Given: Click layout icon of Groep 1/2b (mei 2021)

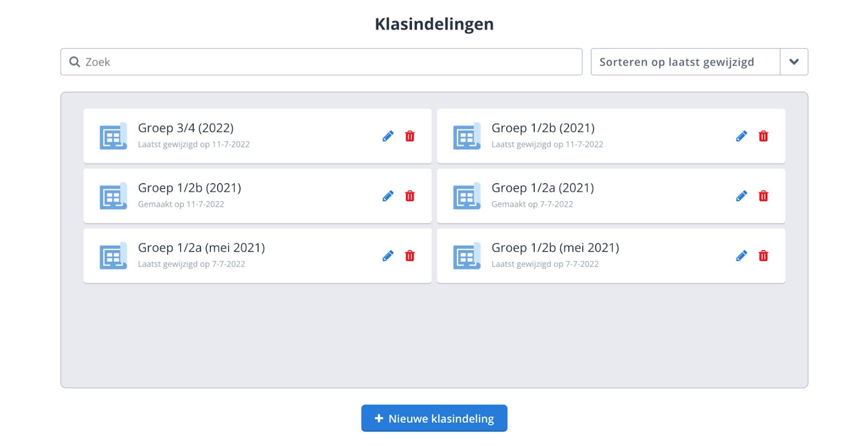Looking at the screenshot, I should tap(467, 256).
